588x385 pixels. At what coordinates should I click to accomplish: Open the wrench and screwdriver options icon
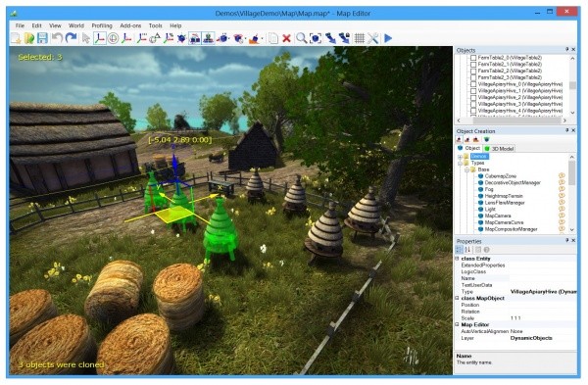click(372, 38)
